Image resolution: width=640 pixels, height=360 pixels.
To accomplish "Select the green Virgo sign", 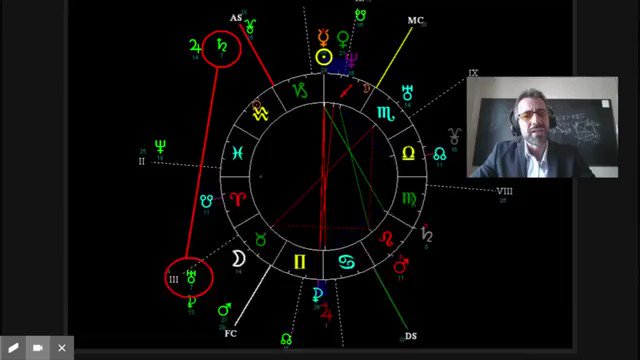I will click(x=409, y=199).
